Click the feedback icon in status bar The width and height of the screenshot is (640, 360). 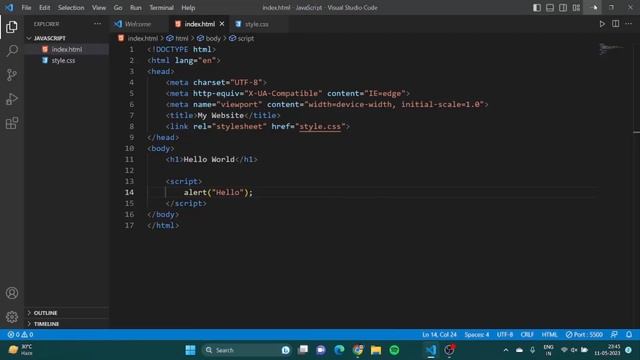[614, 335]
